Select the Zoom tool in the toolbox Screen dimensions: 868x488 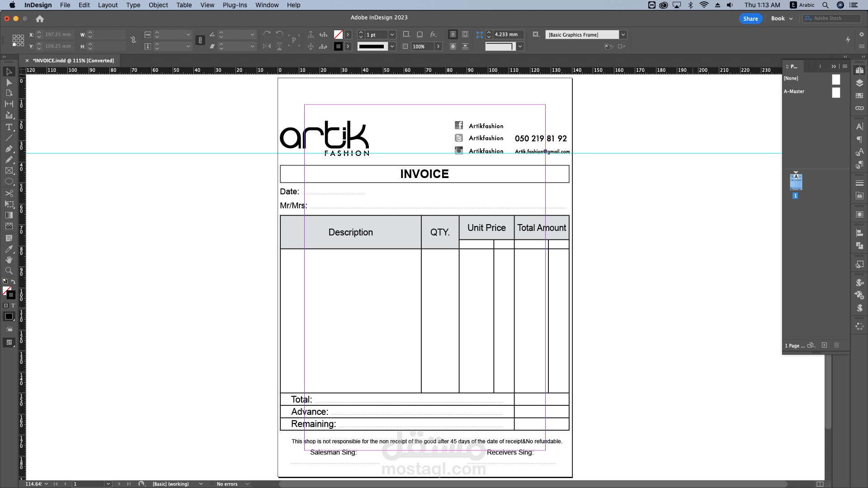tap(9, 271)
